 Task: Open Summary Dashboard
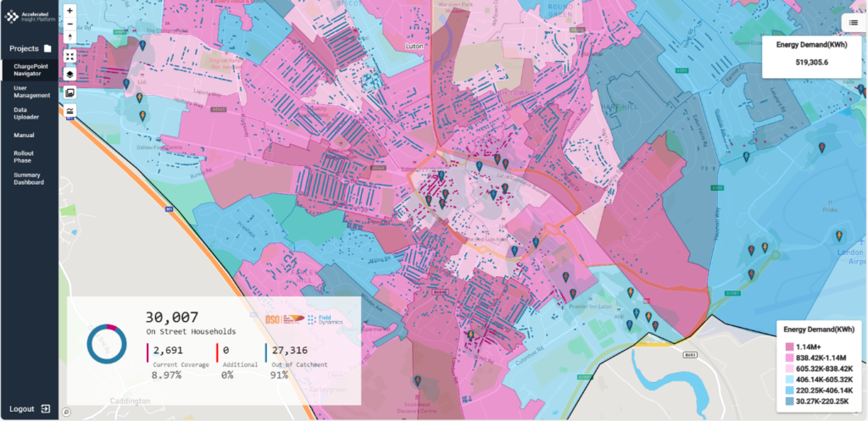click(29, 178)
